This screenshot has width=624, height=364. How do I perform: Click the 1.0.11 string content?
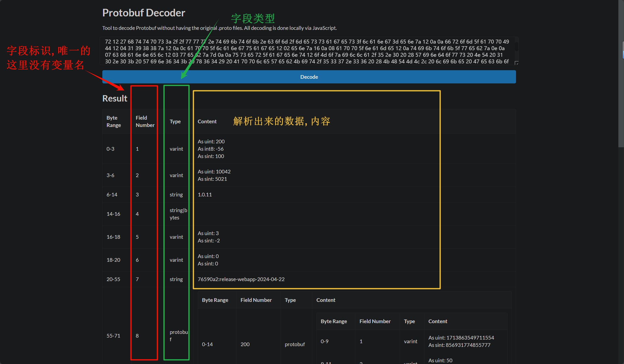pos(205,194)
